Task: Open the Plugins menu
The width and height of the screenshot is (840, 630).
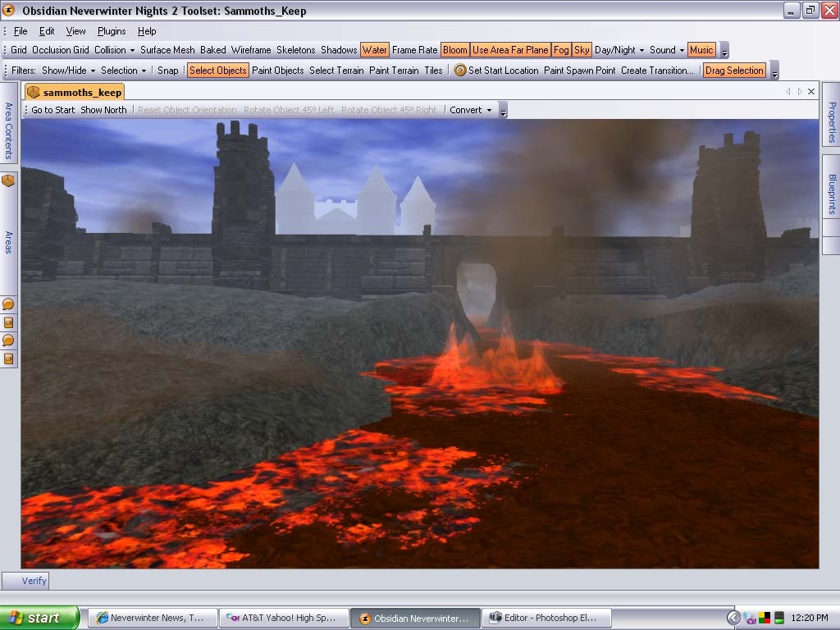Action: (x=112, y=31)
